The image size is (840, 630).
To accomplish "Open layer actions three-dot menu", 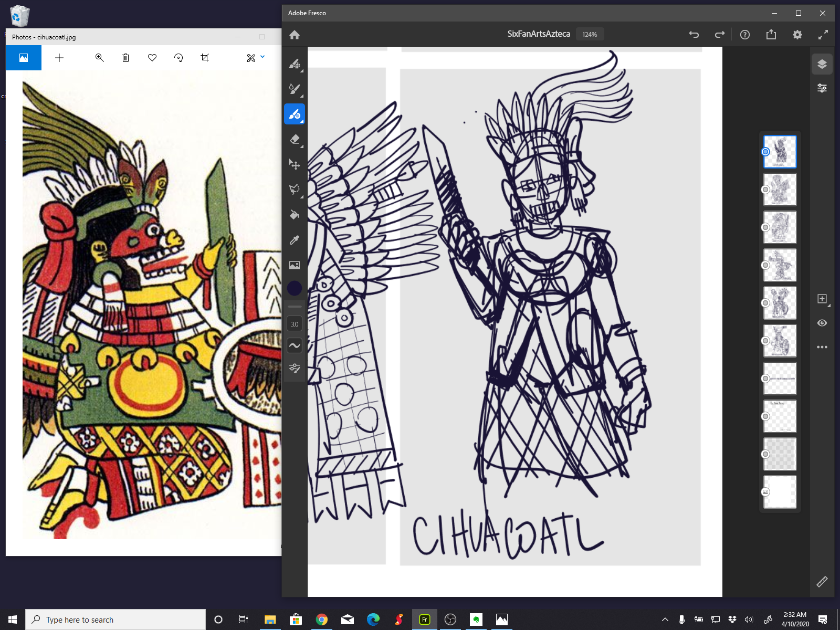I will [822, 347].
